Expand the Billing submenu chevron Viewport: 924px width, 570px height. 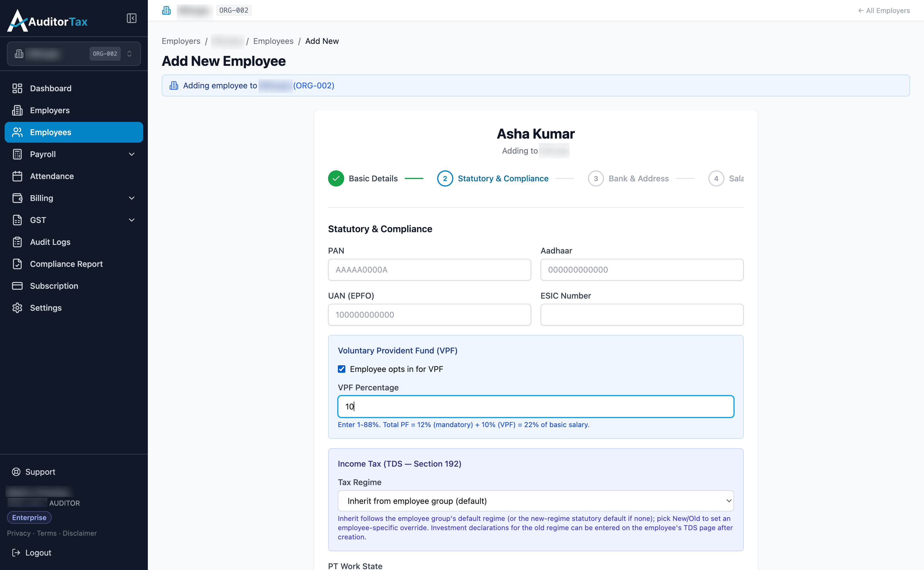click(132, 198)
